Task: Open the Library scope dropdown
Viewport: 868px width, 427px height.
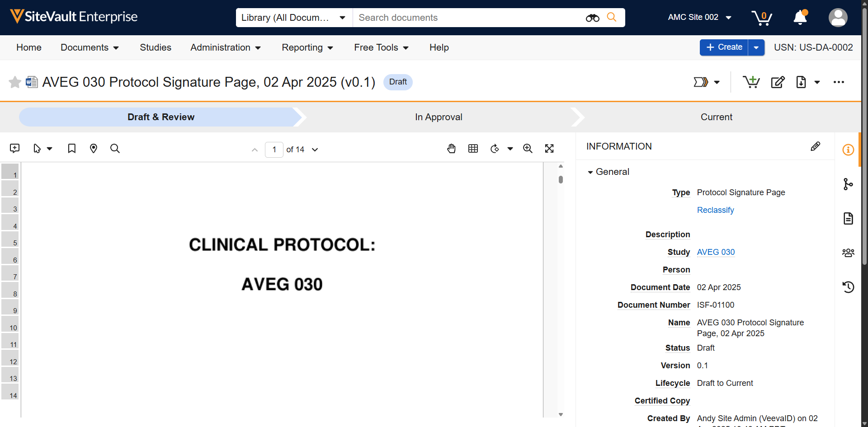Action: 294,18
